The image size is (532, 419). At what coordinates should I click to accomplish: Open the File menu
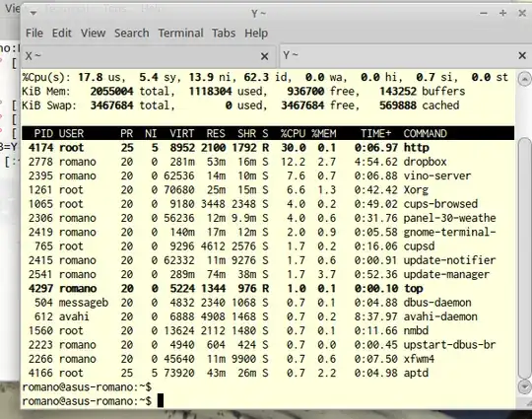coord(34,33)
